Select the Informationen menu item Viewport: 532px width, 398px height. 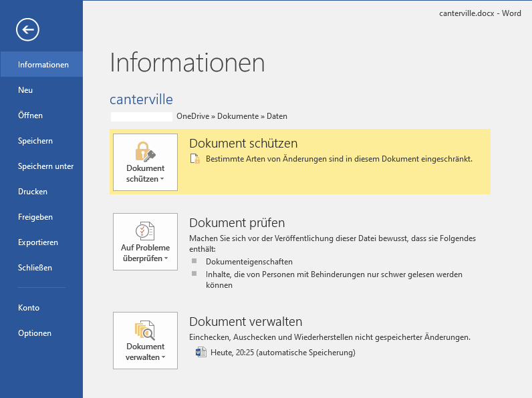pos(41,64)
